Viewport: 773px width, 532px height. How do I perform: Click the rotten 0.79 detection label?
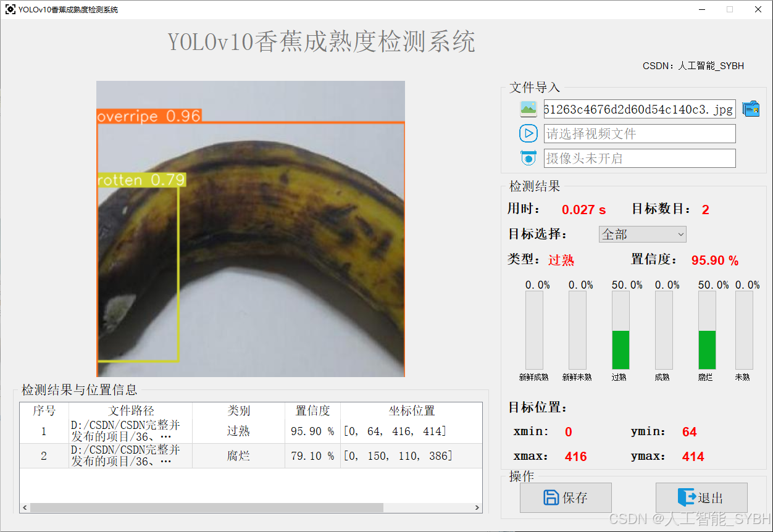(141, 180)
